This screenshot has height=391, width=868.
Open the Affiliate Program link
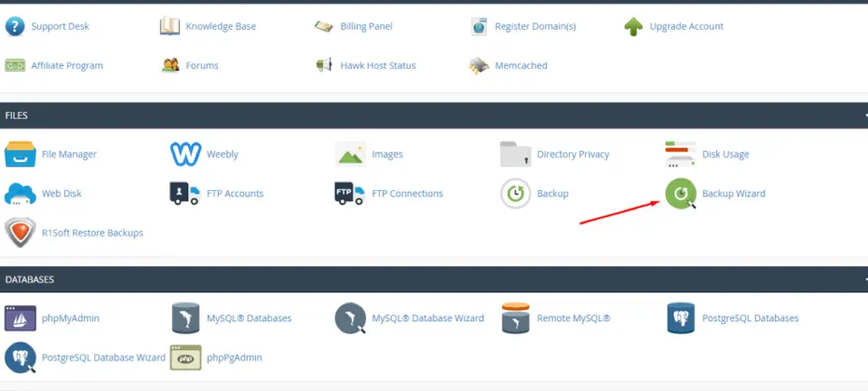point(67,65)
